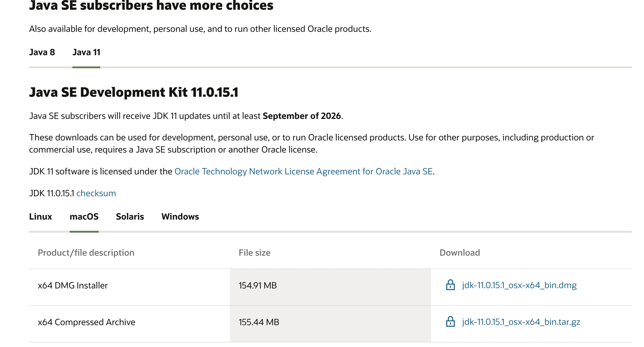
Task: Open the Windows downloads tab
Action: [180, 217]
